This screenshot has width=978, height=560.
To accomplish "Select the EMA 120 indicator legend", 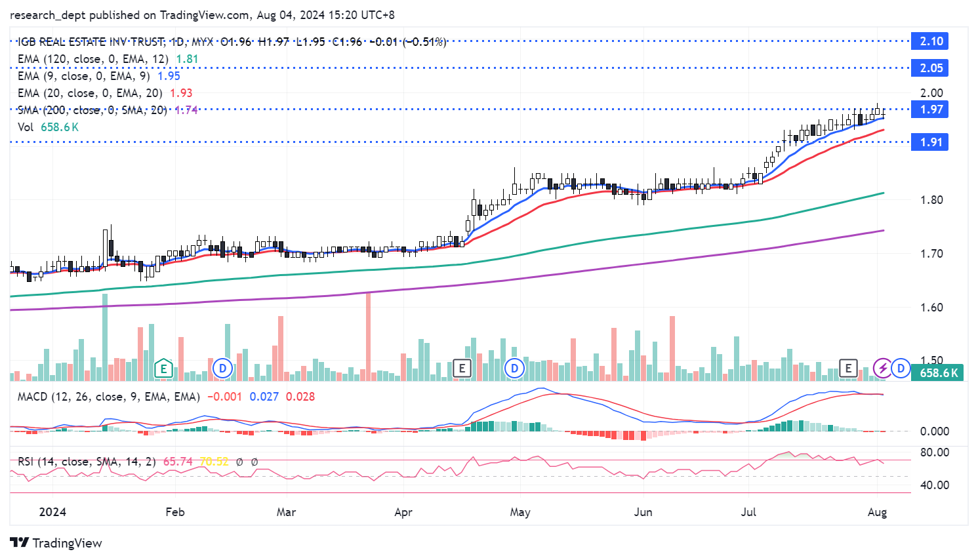I will pyautogui.click(x=92, y=59).
